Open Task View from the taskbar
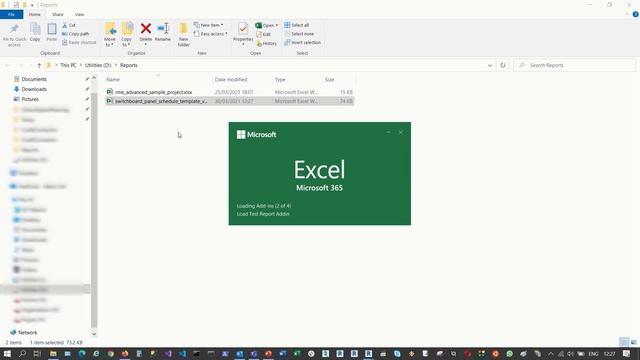Screen dimensions: 640x360 (x=37, y=353)
